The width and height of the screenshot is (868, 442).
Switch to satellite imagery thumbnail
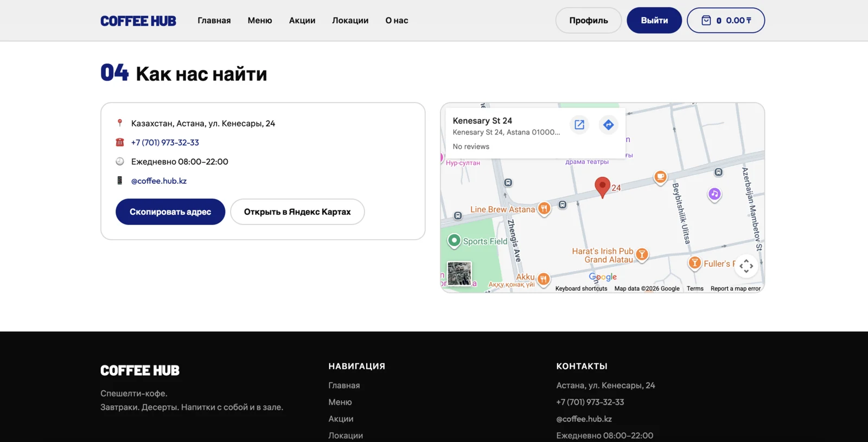click(459, 273)
